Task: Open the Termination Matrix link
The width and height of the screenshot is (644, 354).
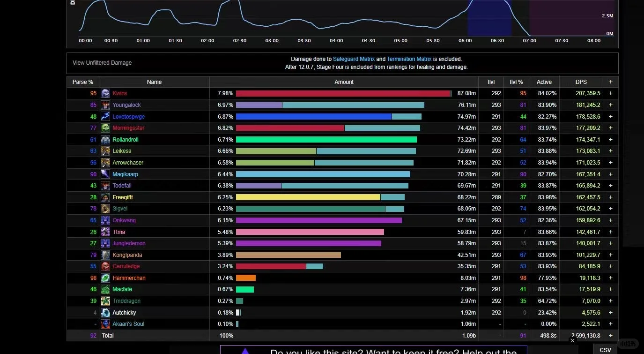Action: pyautogui.click(x=409, y=59)
